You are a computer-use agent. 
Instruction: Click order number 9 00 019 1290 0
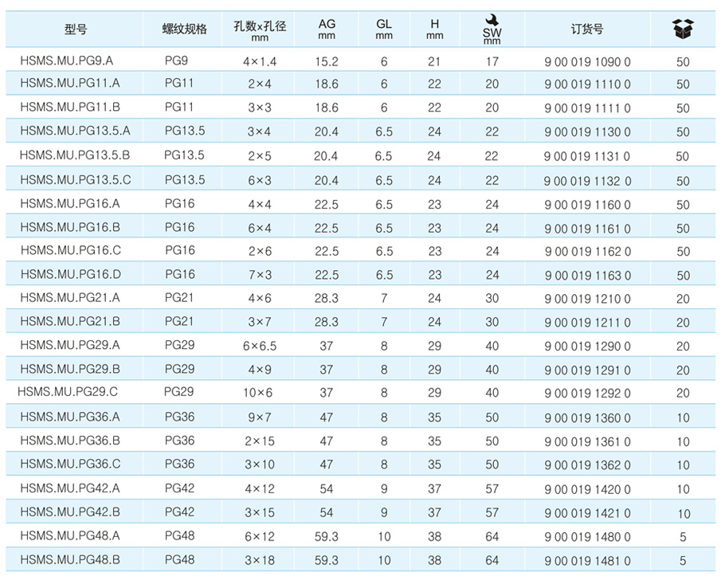(587, 347)
